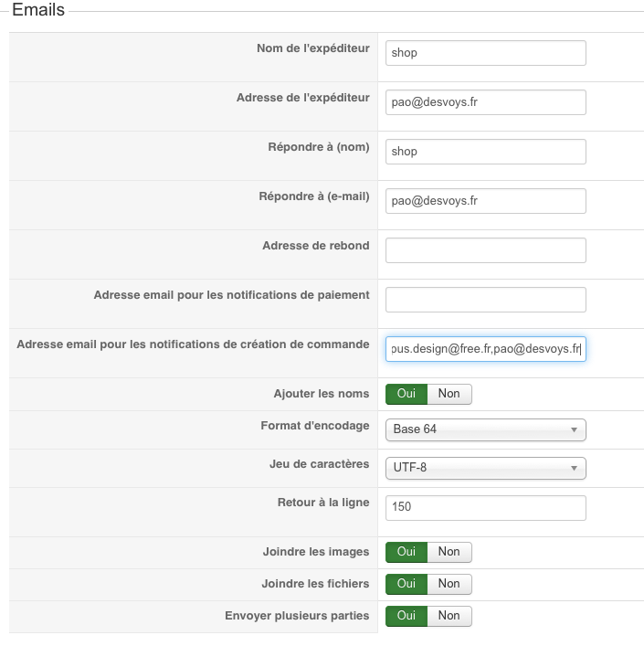
Task: Open the Format d'encodage dropdown
Action: (x=485, y=429)
